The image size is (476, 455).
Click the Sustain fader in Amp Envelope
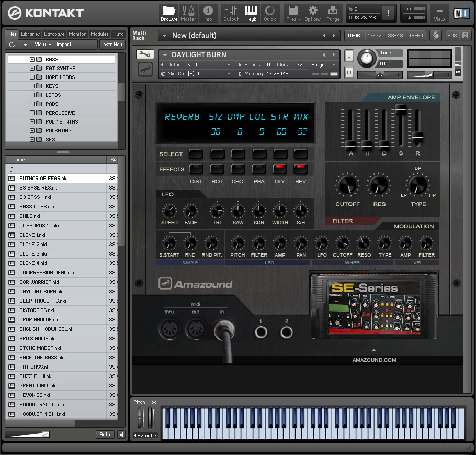coord(401,109)
